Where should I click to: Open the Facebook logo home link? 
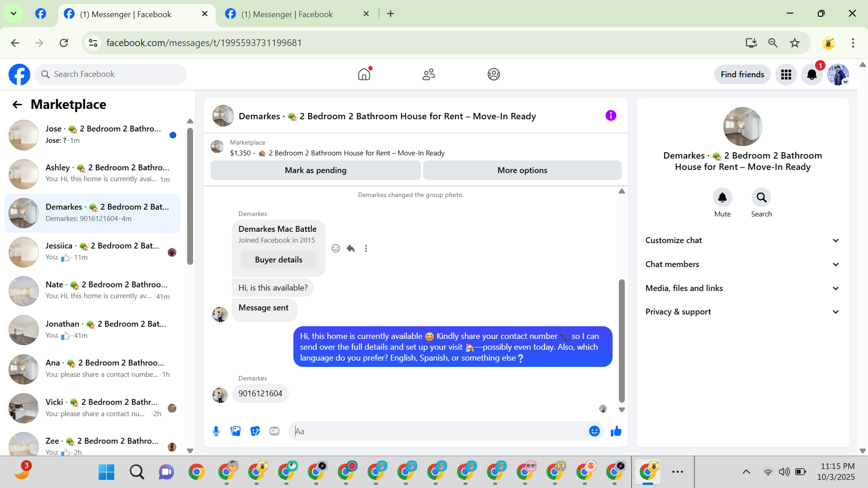coord(19,75)
